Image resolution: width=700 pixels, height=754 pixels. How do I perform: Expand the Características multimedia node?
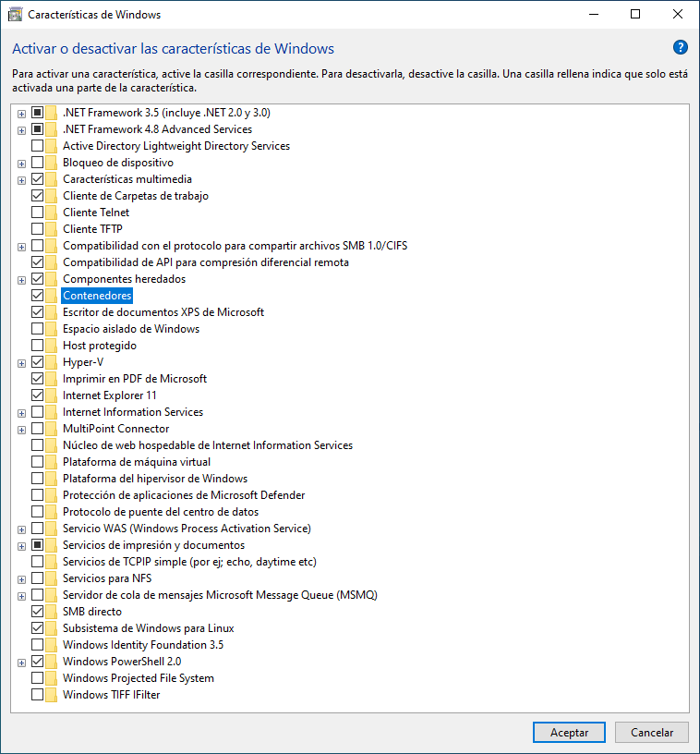21,180
